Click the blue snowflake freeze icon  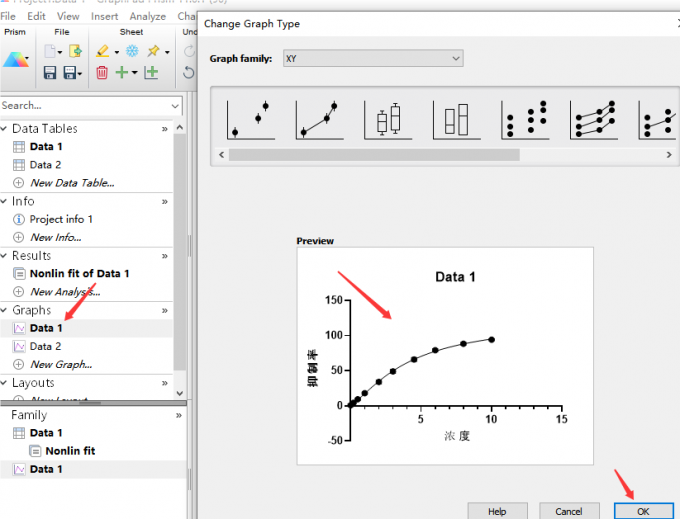pyautogui.click(x=132, y=51)
